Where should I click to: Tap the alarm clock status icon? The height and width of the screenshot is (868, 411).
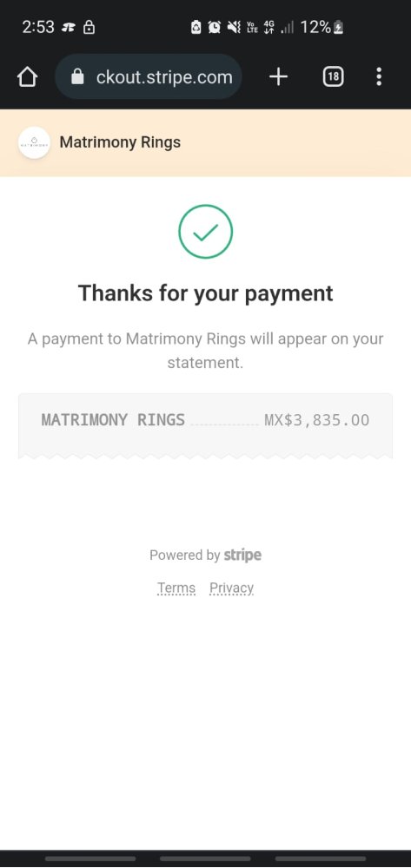(215, 27)
